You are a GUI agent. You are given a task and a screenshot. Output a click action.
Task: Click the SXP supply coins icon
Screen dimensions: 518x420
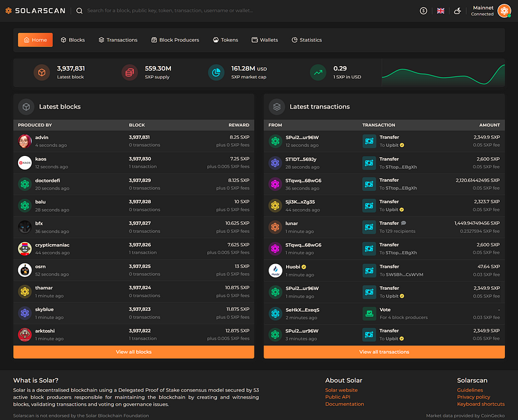pyautogui.click(x=129, y=72)
